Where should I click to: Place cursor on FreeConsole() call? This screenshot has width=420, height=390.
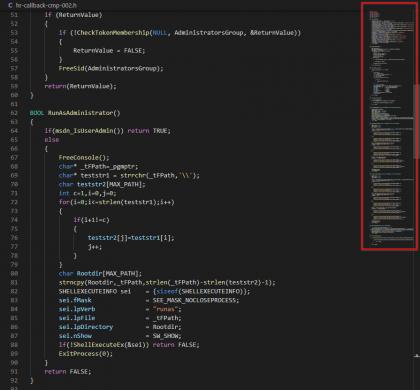(x=84, y=157)
